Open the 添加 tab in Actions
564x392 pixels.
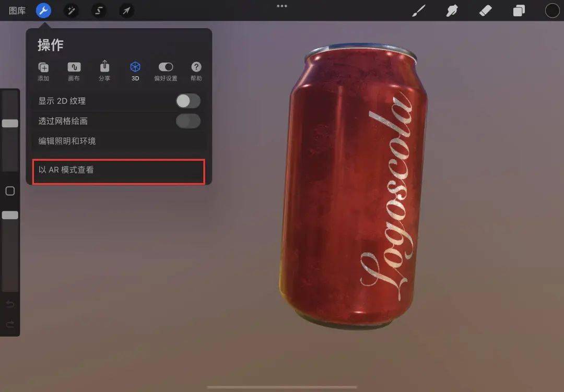click(x=43, y=70)
